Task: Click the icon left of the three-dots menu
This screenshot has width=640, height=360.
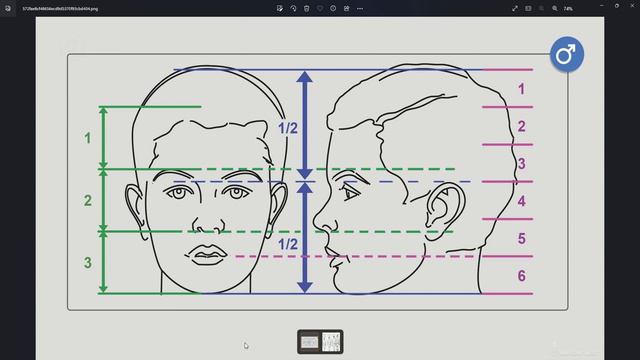Action: tap(347, 8)
